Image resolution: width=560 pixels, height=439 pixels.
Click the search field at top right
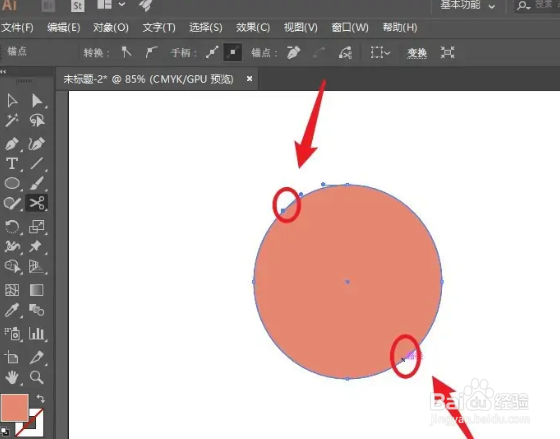[538, 5]
